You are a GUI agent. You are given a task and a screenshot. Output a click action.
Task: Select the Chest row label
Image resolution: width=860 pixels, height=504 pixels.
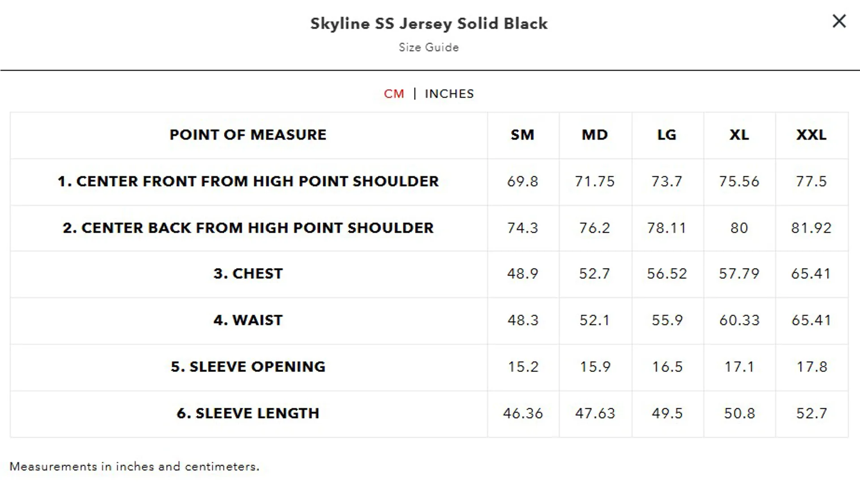pos(248,273)
